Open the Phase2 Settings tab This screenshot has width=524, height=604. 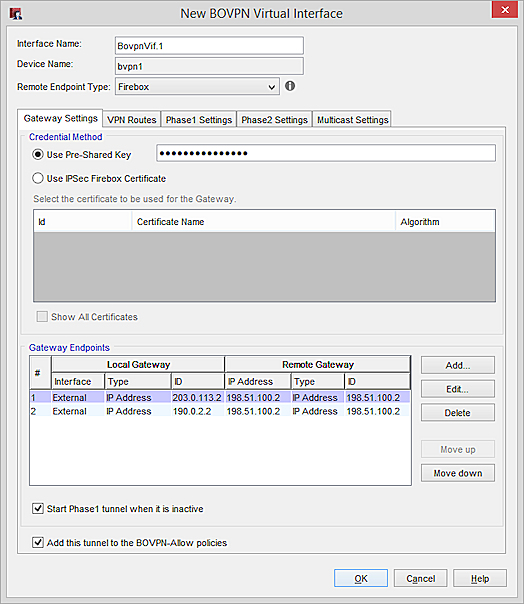pos(274,120)
